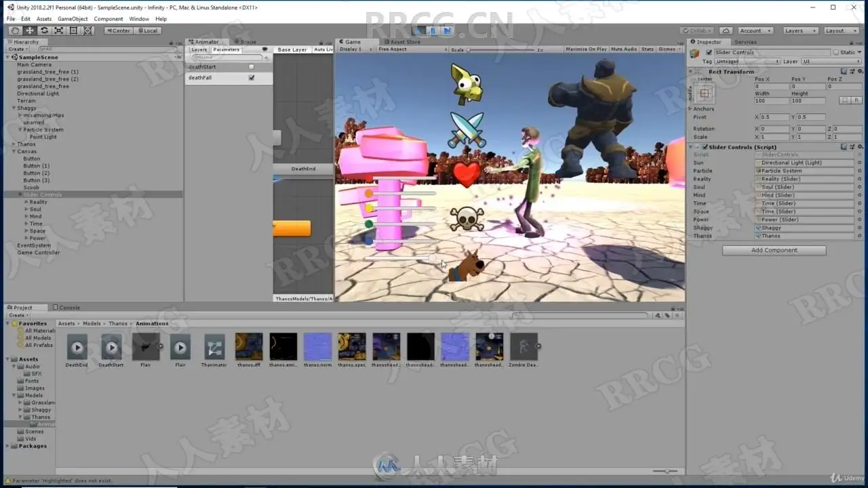Open the Thanimator animator controller asset
868x488 pixels.
[214, 347]
